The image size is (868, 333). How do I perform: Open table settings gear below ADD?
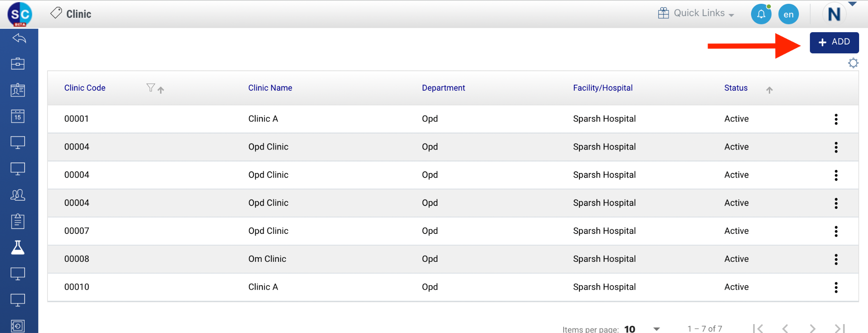(853, 63)
